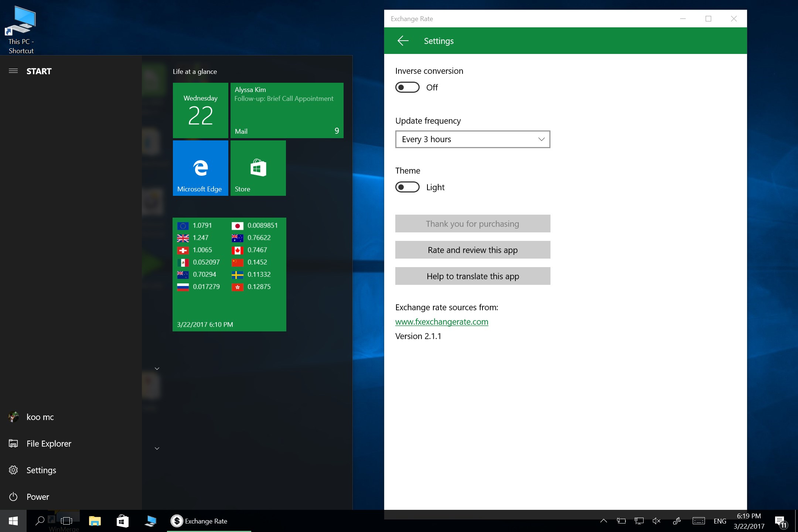Show hidden system tray icons chevron
The image size is (798, 532).
coord(603,521)
